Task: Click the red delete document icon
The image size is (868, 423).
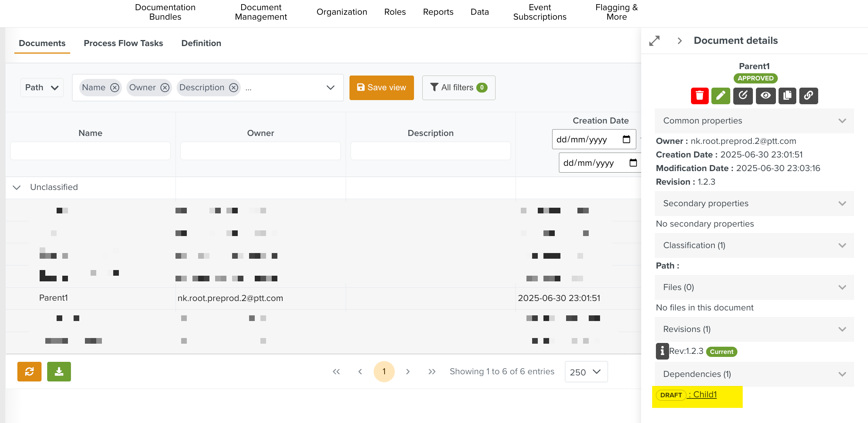Action: pos(699,96)
